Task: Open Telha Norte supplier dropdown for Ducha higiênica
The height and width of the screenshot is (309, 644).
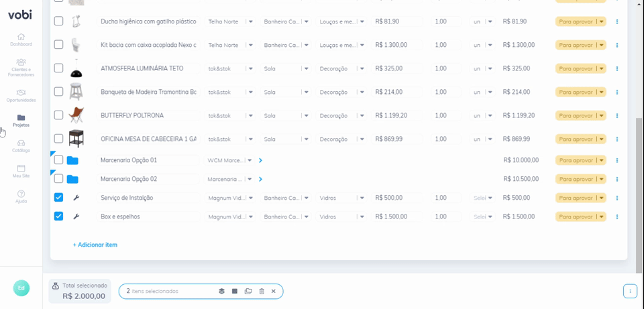Action: (x=229, y=21)
